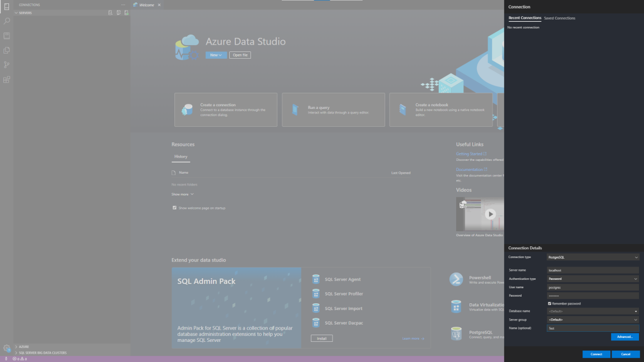Open the Manage gear icon at bottom left
Viewport: 644px width, 362px height.
click(7, 348)
